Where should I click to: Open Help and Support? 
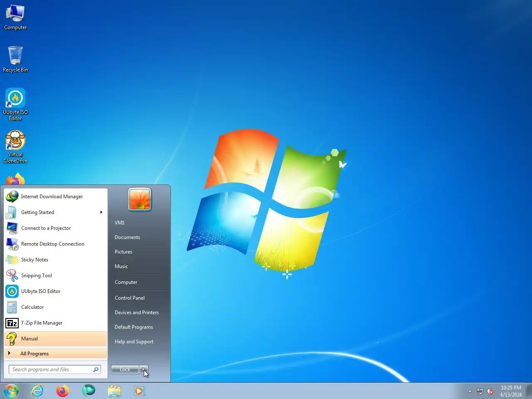(134, 342)
